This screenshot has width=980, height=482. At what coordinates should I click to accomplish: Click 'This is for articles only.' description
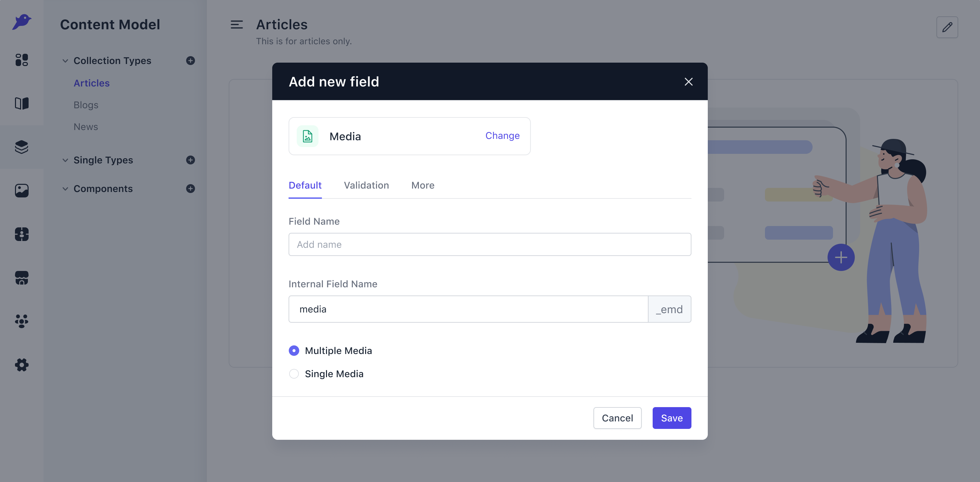[x=304, y=41]
